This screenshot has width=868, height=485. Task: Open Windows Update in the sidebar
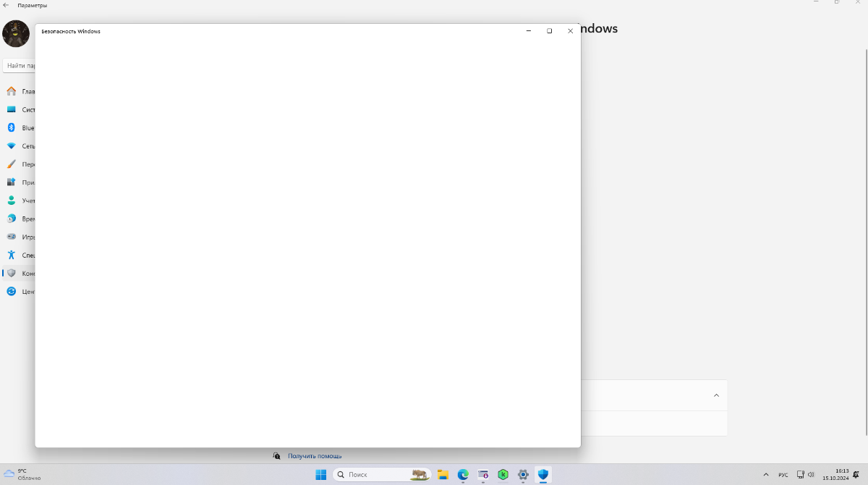12,292
